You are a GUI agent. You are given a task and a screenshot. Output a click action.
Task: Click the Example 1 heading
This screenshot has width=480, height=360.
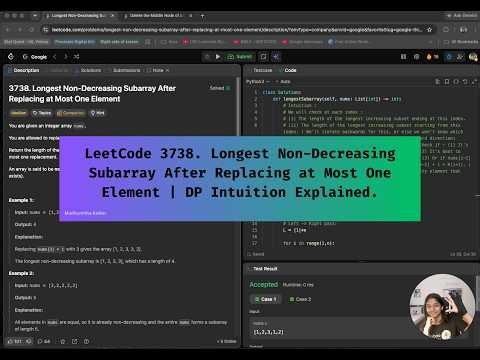click(21, 200)
